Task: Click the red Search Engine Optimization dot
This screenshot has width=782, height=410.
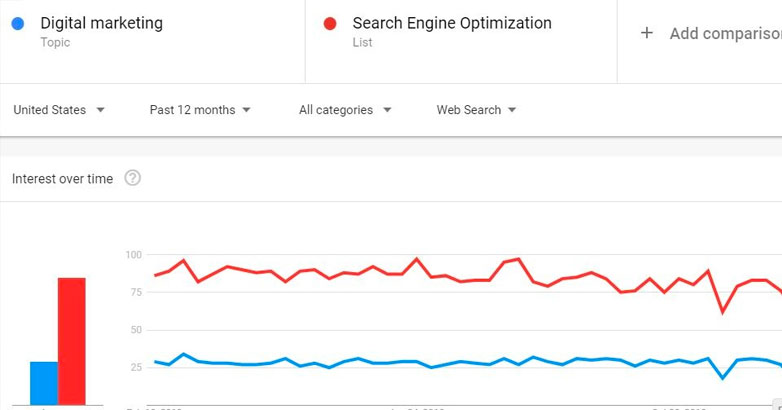Action: (x=330, y=24)
